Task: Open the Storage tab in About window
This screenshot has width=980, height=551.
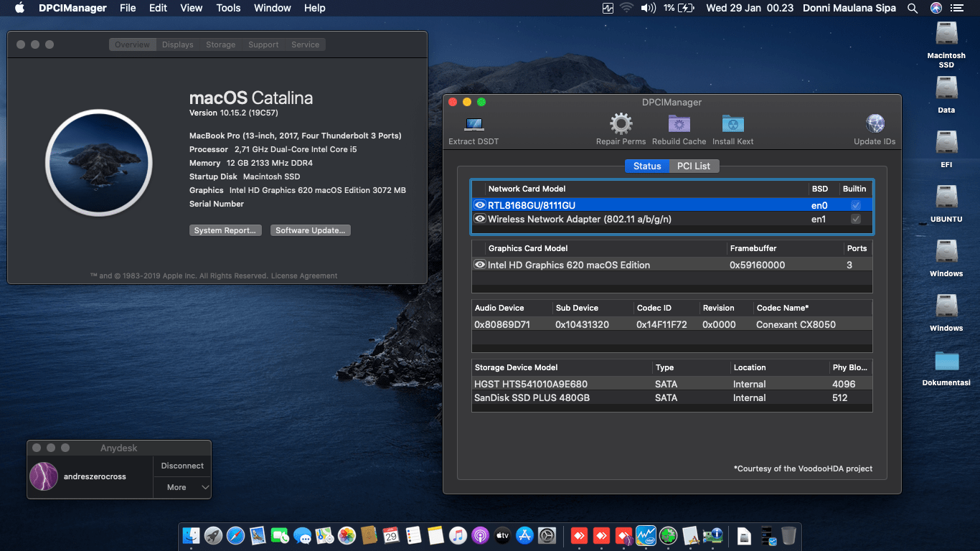Action: pyautogui.click(x=220, y=44)
